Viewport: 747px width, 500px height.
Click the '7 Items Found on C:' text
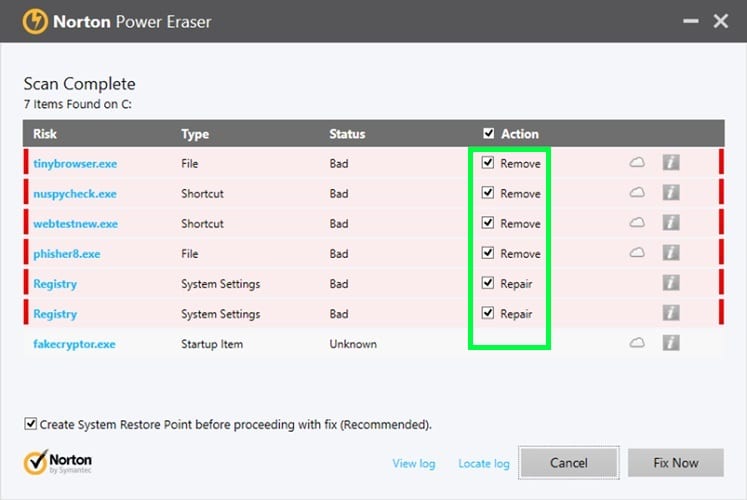pos(78,104)
